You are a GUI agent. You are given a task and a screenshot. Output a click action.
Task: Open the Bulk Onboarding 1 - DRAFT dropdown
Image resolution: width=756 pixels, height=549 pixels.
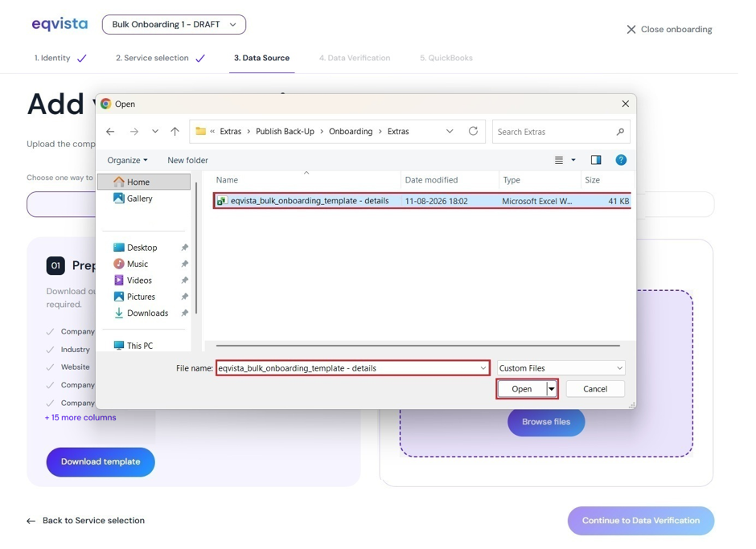pos(174,25)
